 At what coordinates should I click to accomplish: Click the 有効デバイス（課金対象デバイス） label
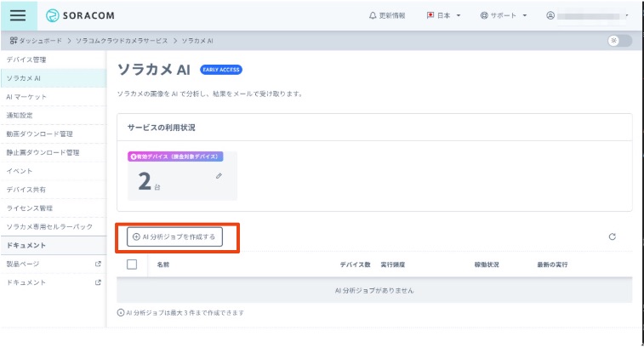pyautogui.click(x=175, y=156)
